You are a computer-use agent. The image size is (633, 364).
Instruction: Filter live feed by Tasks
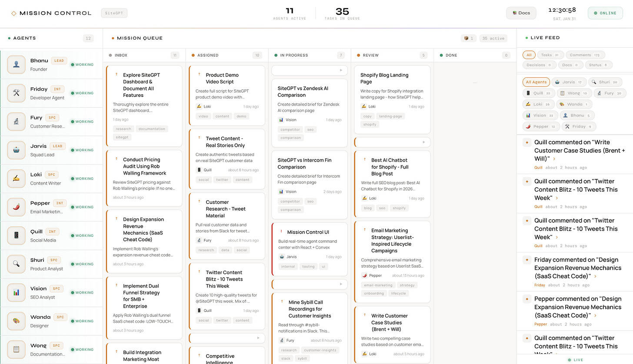tap(550, 55)
